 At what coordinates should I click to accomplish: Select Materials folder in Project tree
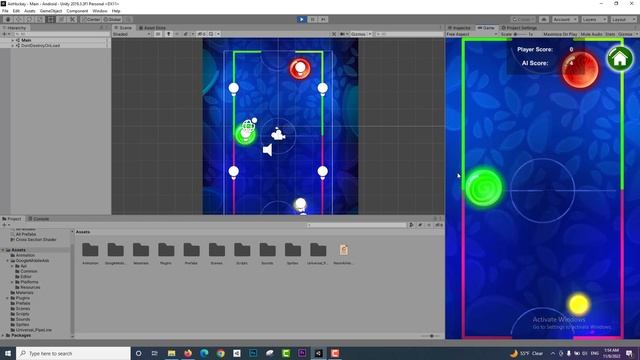[x=24, y=293]
